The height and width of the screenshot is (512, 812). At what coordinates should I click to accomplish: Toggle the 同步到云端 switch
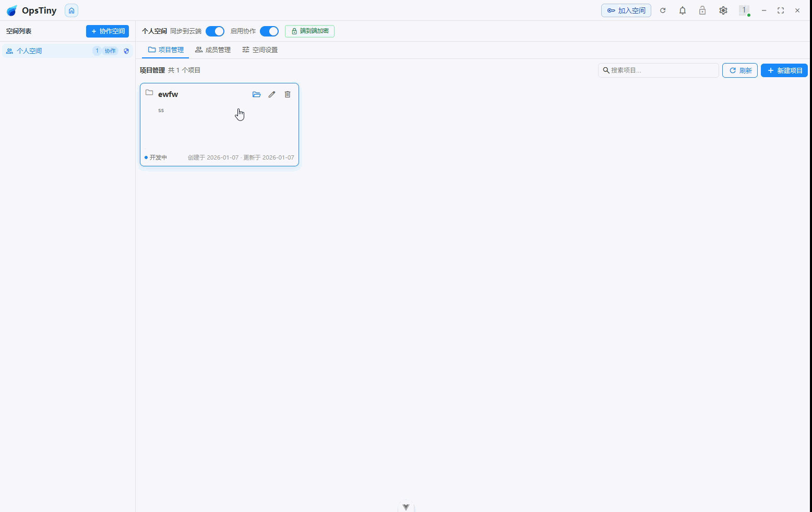click(x=215, y=31)
